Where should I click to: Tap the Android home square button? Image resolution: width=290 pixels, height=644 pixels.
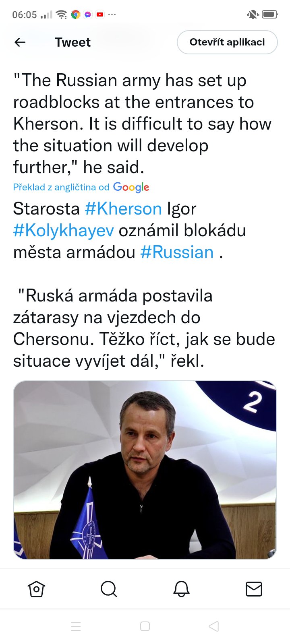point(145,626)
